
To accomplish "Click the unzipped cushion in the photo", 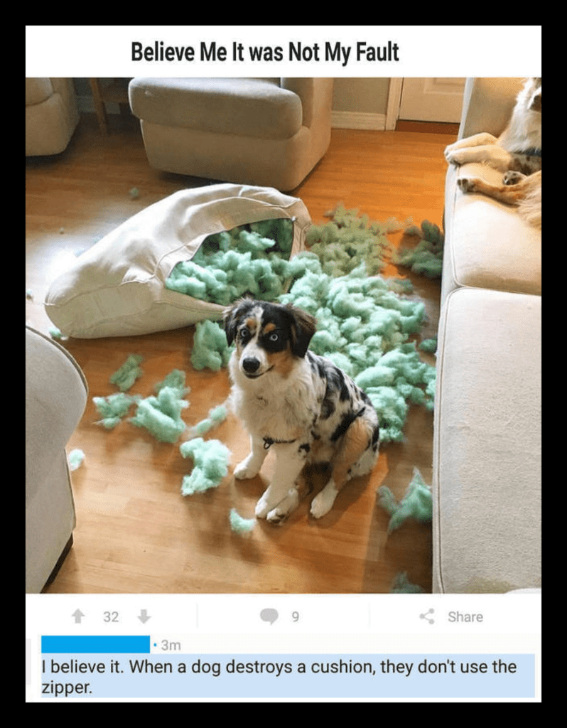I will (176, 260).
